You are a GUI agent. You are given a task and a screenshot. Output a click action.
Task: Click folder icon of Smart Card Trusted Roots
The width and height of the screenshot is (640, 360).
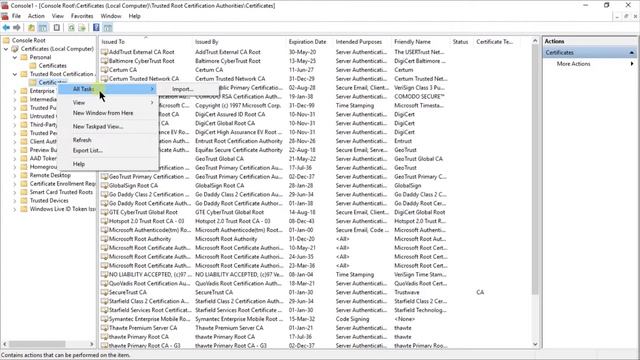[24, 192]
